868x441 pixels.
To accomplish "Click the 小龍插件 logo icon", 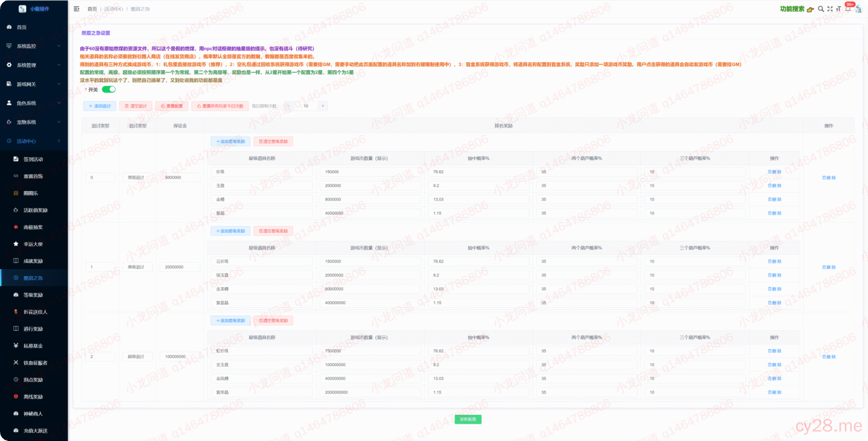I will point(22,9).
